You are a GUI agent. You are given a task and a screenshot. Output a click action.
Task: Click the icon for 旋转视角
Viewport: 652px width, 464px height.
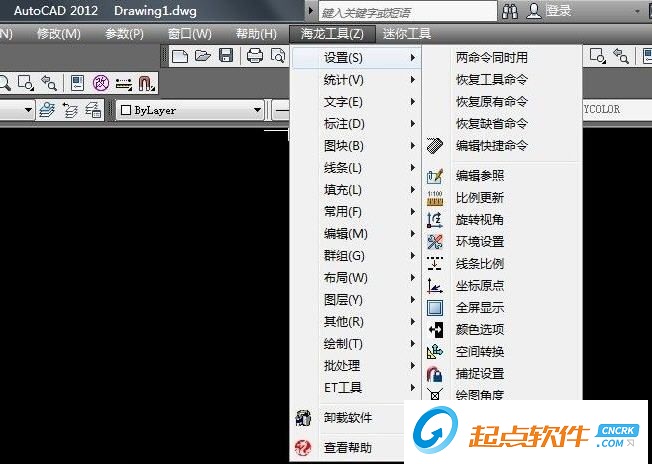tap(435, 220)
